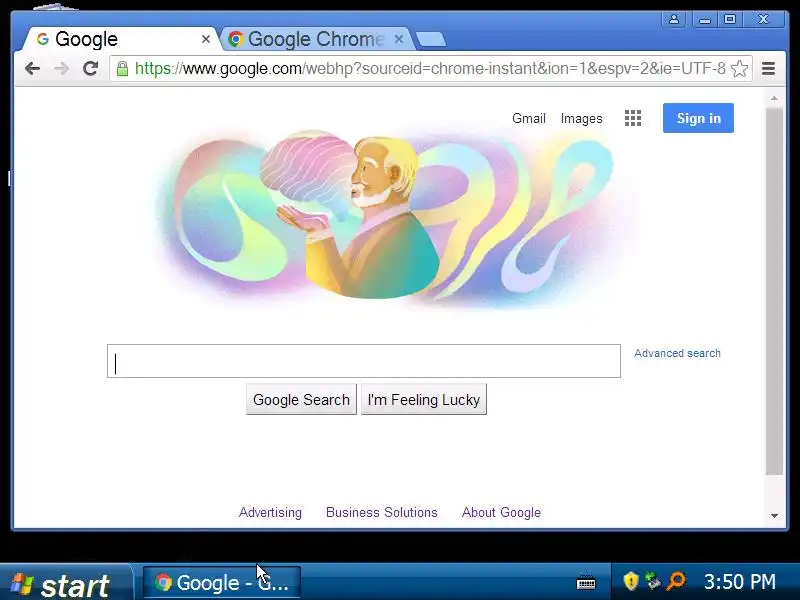800x600 pixels.
Task: Click the forward navigation arrow
Action: (61, 68)
